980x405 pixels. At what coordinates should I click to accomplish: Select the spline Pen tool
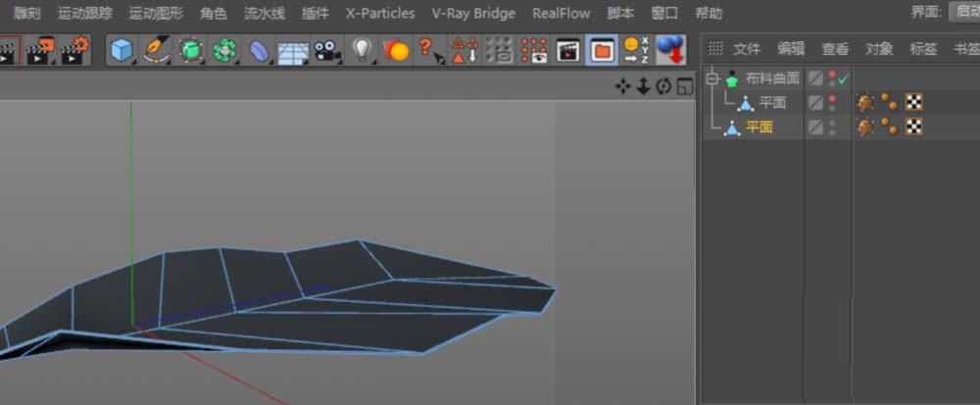(x=156, y=49)
